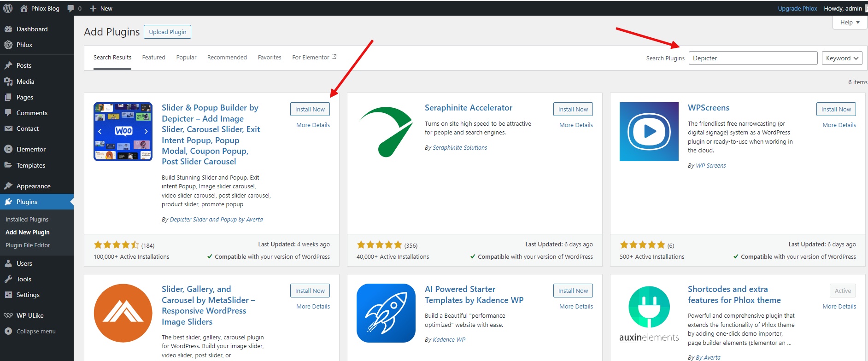Open Seraphinite Solutions author link
This screenshot has height=361, width=868.
tap(460, 148)
